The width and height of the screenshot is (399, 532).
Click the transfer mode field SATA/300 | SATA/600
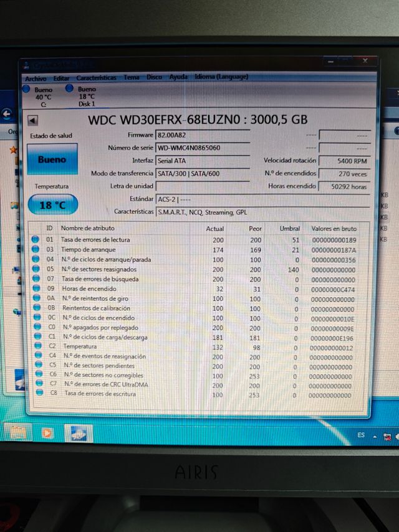203,173
